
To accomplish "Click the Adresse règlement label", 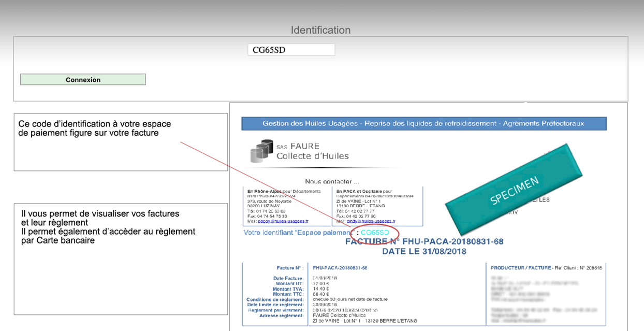I will (282, 315).
